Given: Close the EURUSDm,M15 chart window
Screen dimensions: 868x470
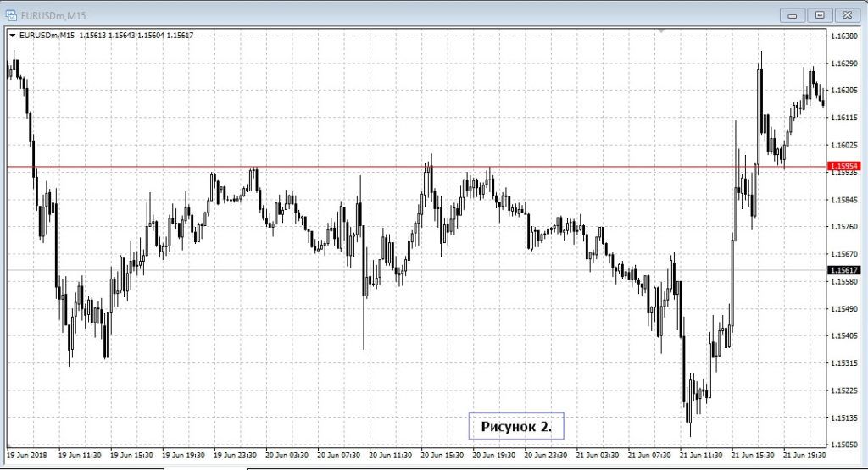Looking at the screenshot, I should pos(846,14).
